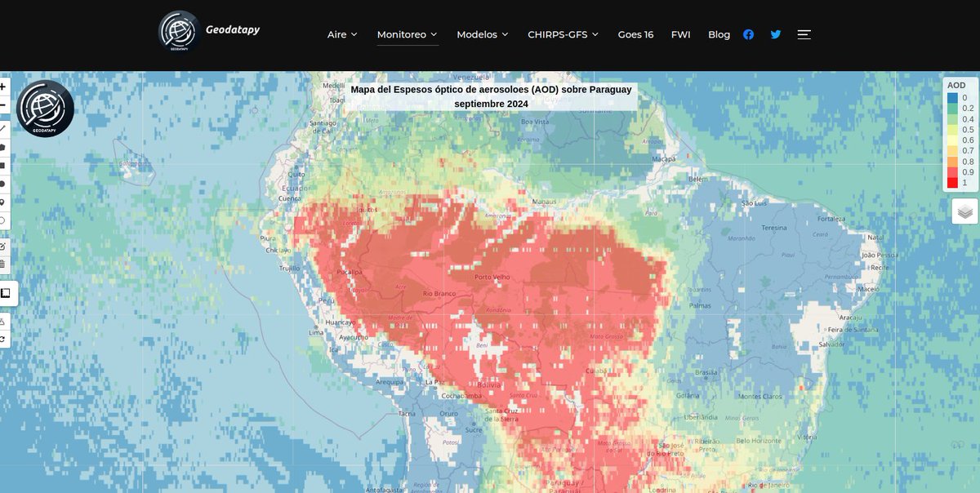This screenshot has width=980, height=493.
Task: Activate the edit layers tool
Action: click(3, 245)
